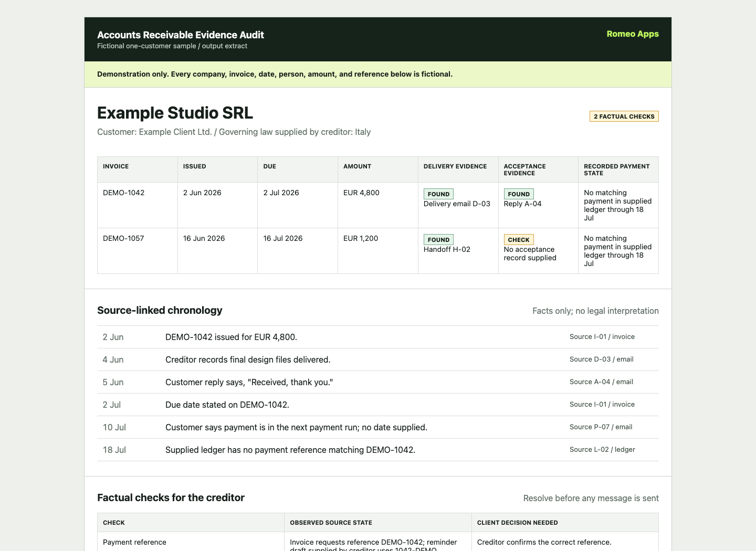
Task: Click Supplied ledger has no payment reference entry
Action: 290,450
